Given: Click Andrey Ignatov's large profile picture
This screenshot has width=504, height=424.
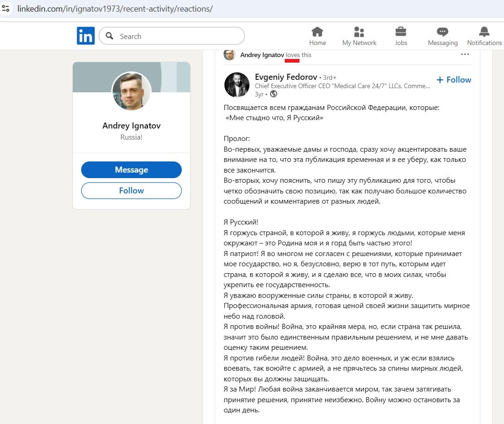Looking at the screenshot, I should (x=131, y=91).
